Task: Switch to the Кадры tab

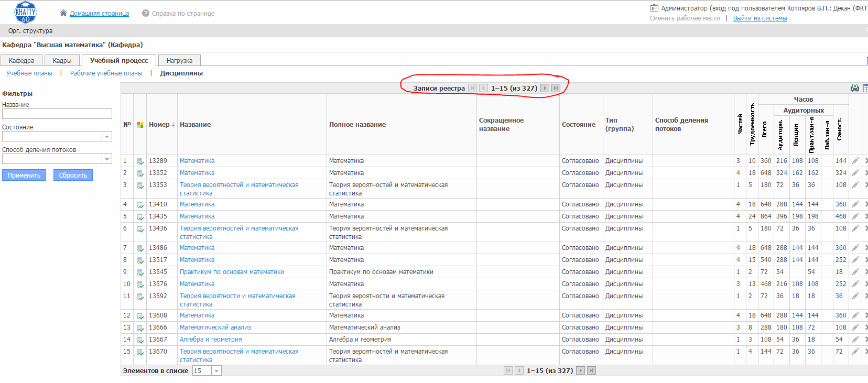Action: point(62,60)
